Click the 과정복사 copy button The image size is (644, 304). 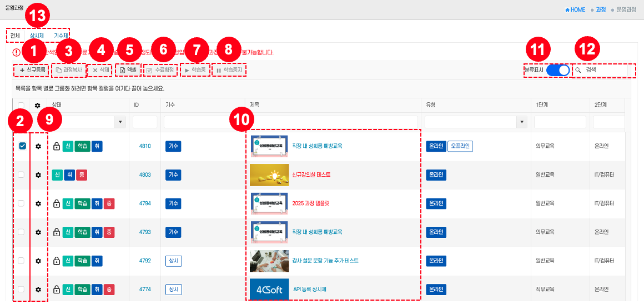tap(69, 71)
